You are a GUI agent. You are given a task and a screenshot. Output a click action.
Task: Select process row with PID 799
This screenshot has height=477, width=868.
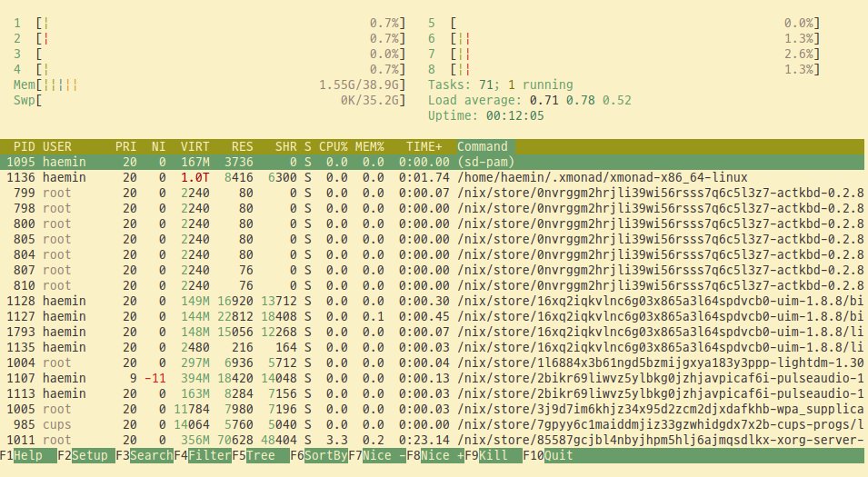(x=432, y=194)
